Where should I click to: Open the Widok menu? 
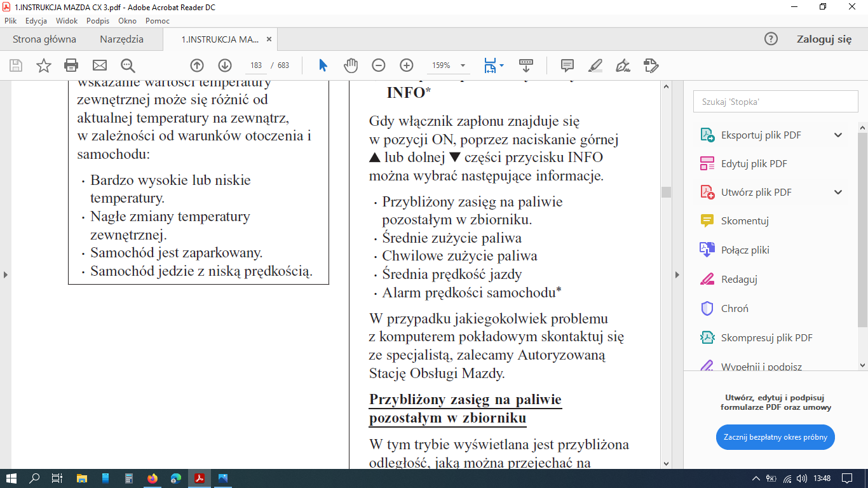(67, 21)
